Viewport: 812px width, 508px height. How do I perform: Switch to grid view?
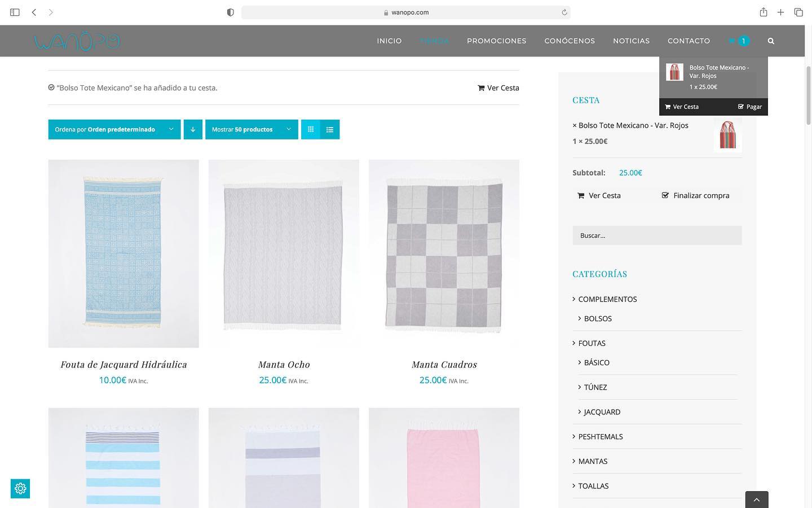click(x=311, y=129)
